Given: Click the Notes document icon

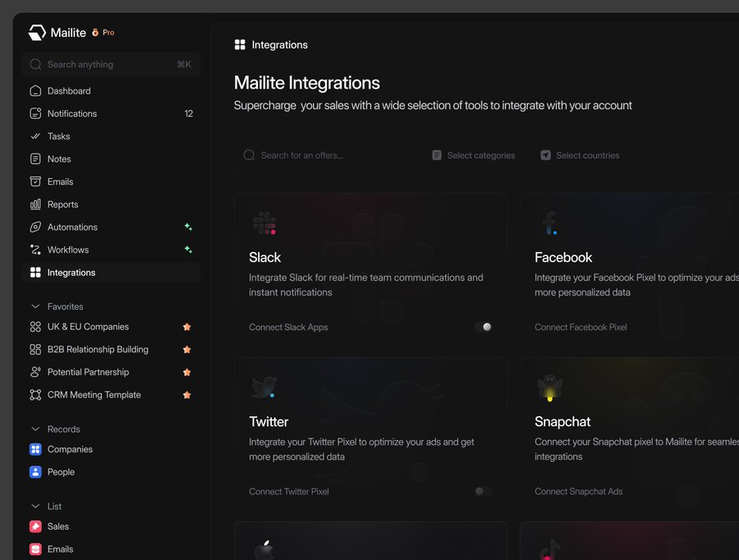Looking at the screenshot, I should (x=35, y=158).
